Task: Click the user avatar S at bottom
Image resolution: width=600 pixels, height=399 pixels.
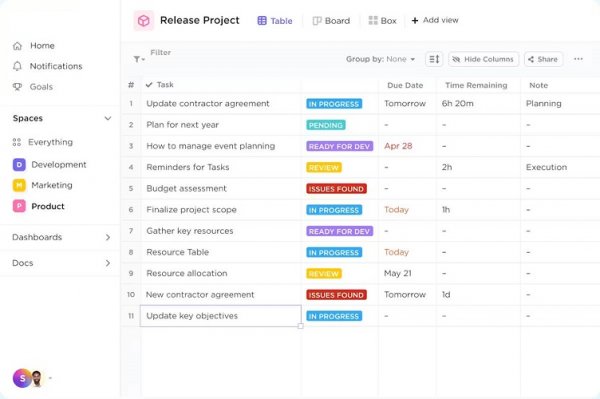Action: coord(23,378)
